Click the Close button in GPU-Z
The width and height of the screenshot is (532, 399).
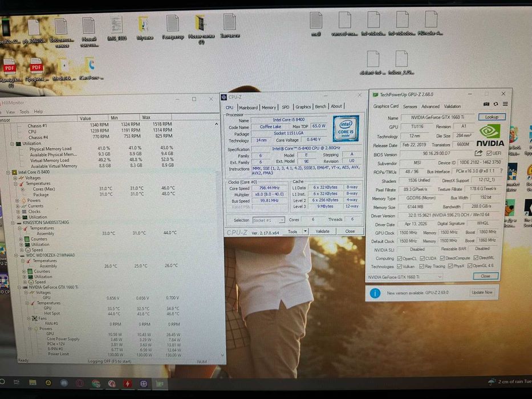point(485,276)
